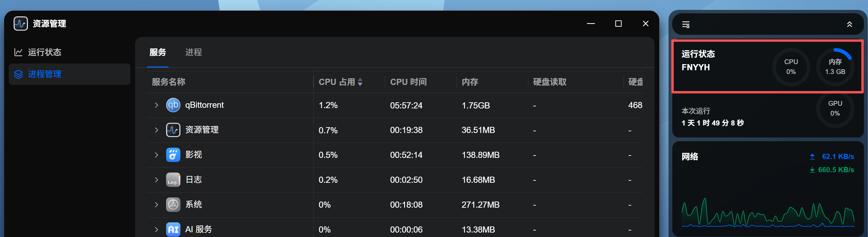Click the 日志 Log icon
The width and height of the screenshot is (868, 237).
(x=173, y=180)
